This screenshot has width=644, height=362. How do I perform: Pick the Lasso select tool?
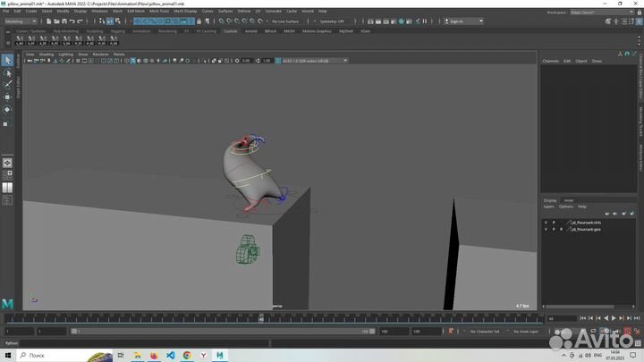(x=7, y=73)
